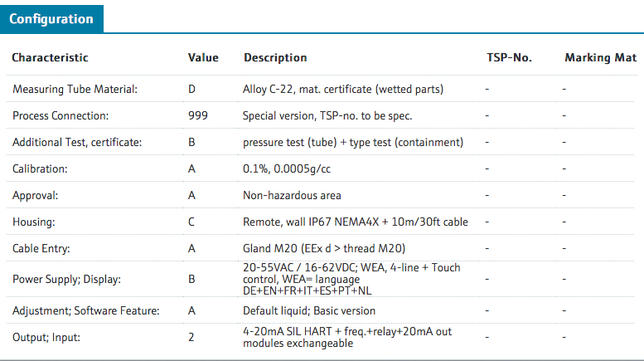
Task: Open the Configuration tab
Action: click(x=51, y=19)
